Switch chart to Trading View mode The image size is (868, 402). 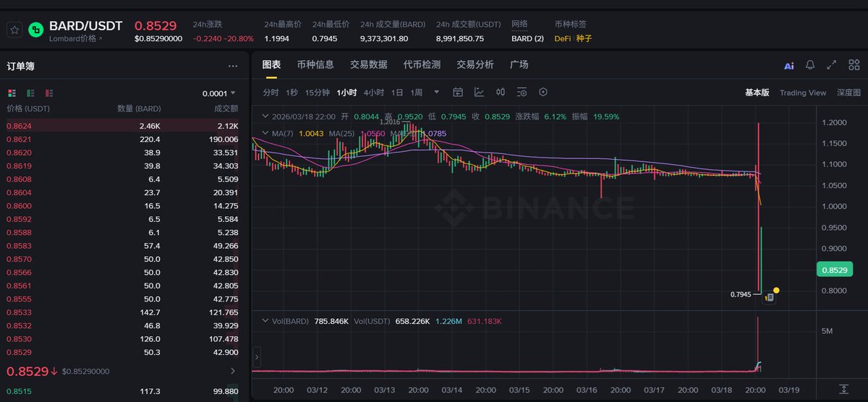[803, 93]
